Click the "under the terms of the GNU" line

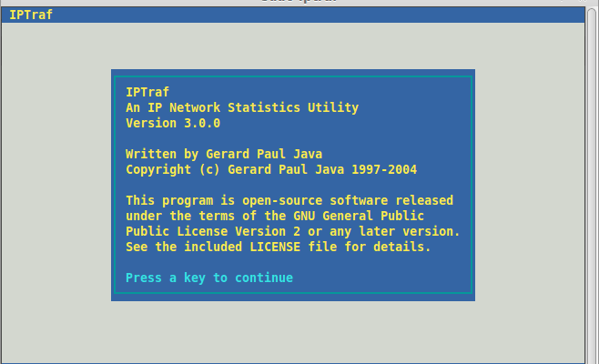click(275, 216)
